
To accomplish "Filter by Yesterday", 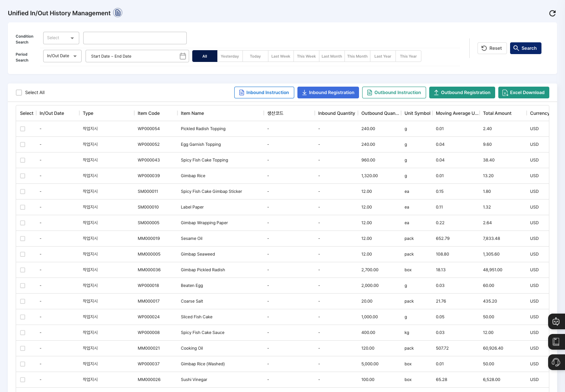I will pyautogui.click(x=230, y=56).
